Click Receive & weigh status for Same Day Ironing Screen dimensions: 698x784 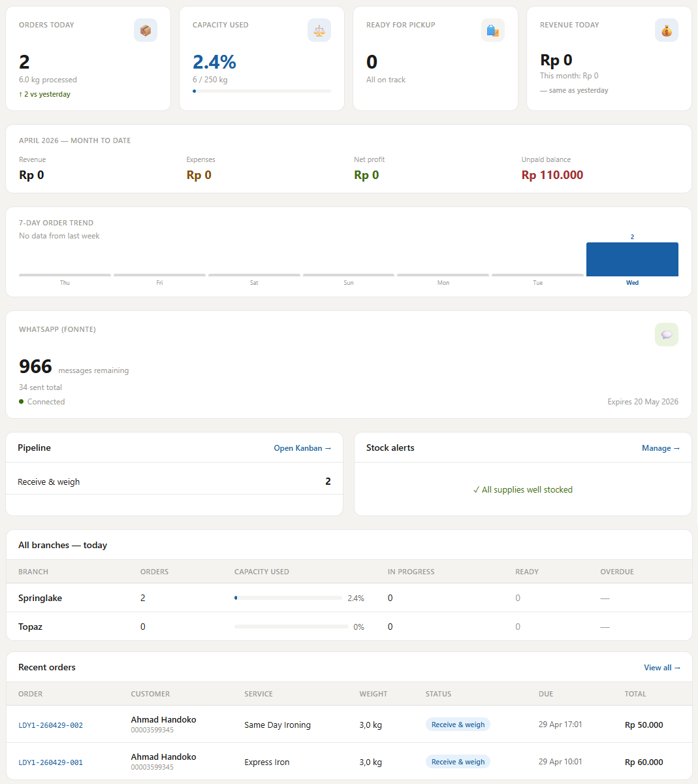[x=458, y=725]
